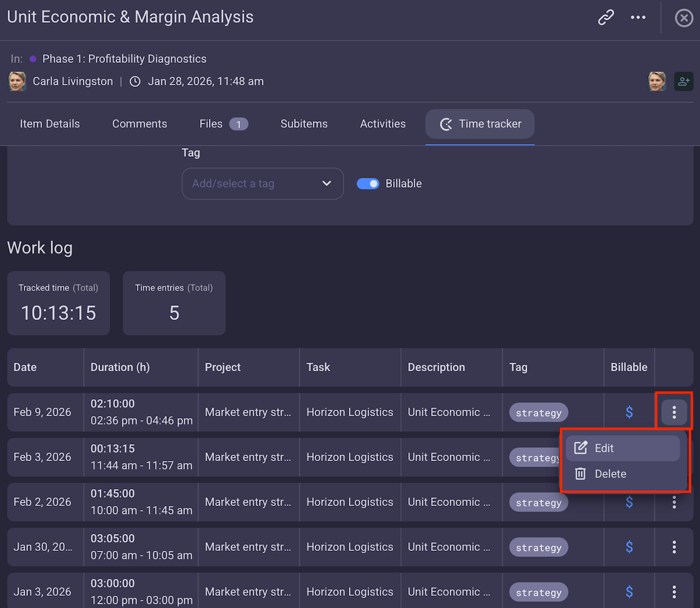
Task: Toggle the Billable switch off
Action: (368, 184)
